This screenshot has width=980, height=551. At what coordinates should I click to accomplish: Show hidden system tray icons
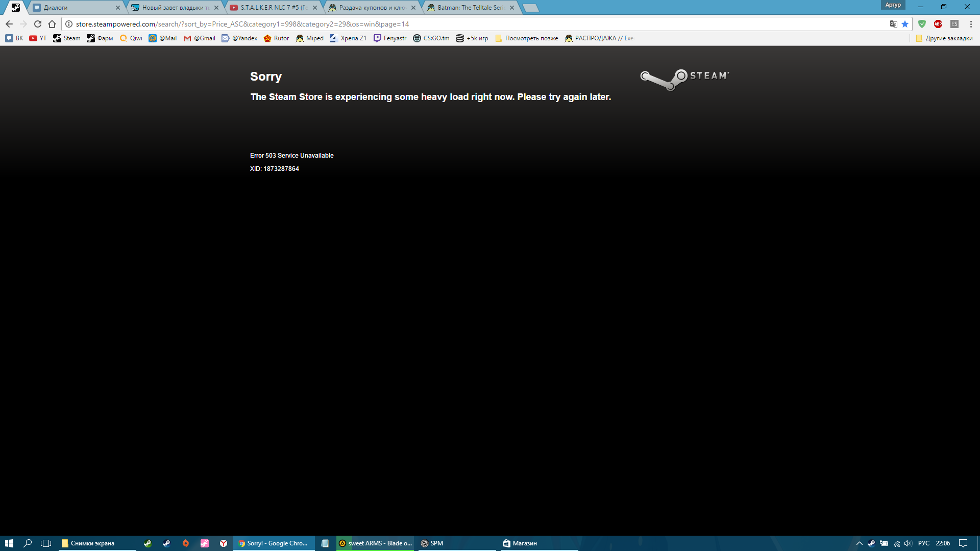(x=859, y=543)
